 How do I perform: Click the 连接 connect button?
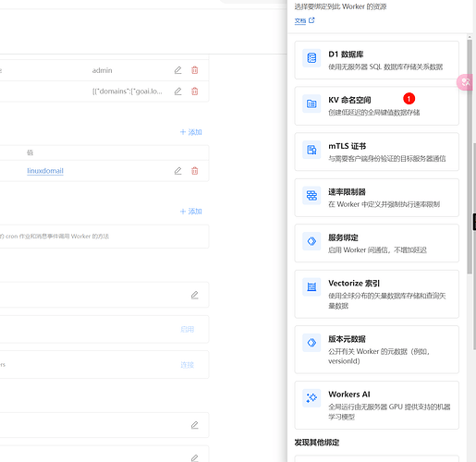point(188,365)
